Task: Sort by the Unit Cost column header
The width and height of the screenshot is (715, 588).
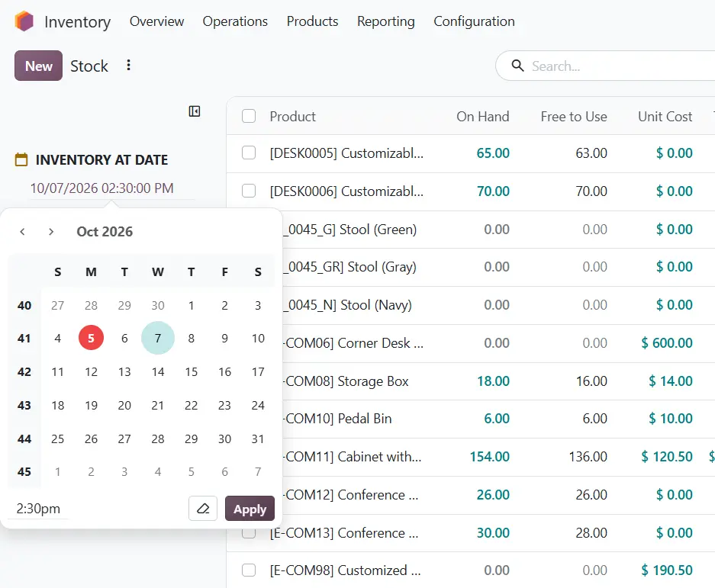Action: [x=665, y=117]
